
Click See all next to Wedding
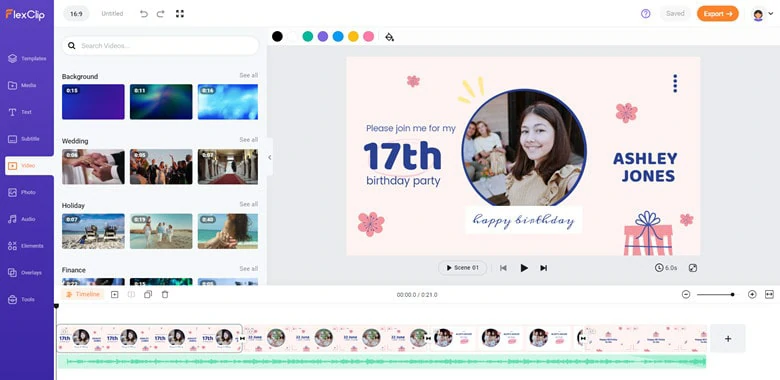(x=248, y=140)
